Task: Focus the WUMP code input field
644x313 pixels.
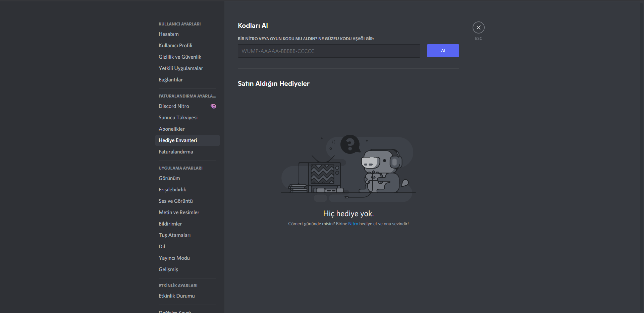Action: [x=329, y=51]
